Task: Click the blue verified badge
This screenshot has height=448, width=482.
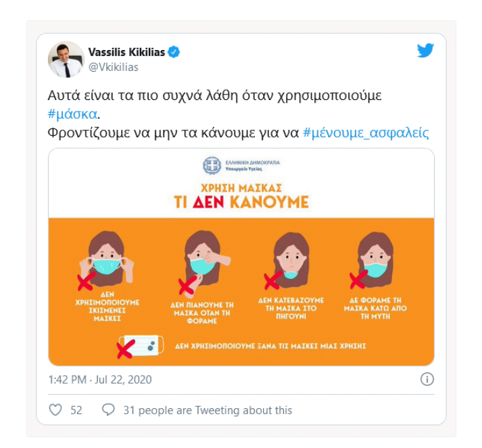Action: pos(174,52)
